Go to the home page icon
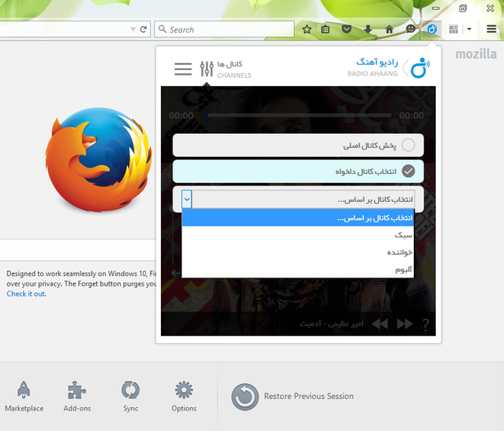The width and height of the screenshot is (504, 431). 389,30
